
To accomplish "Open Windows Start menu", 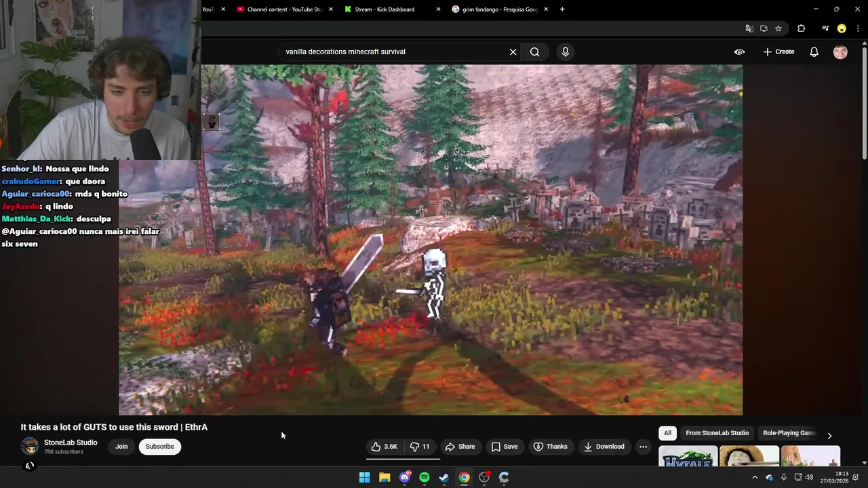I will (x=364, y=477).
